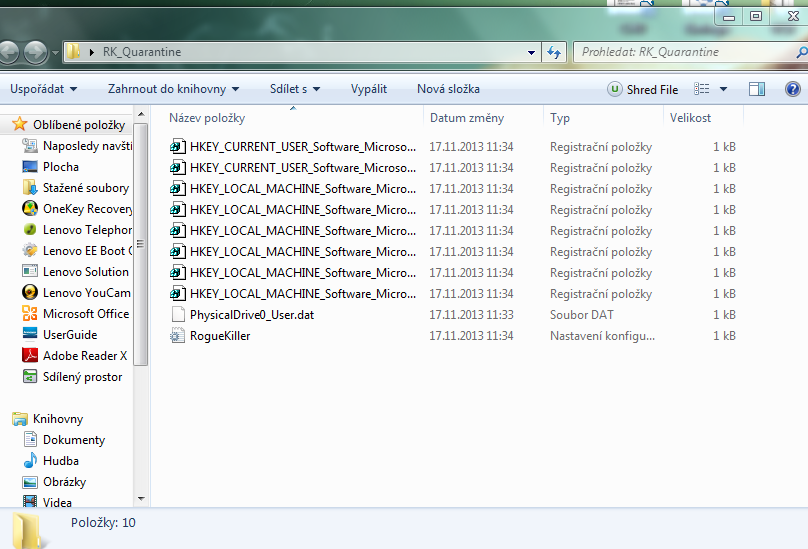This screenshot has height=549, width=808.
Task: Click the Hudba music note icon
Action: coord(30,460)
